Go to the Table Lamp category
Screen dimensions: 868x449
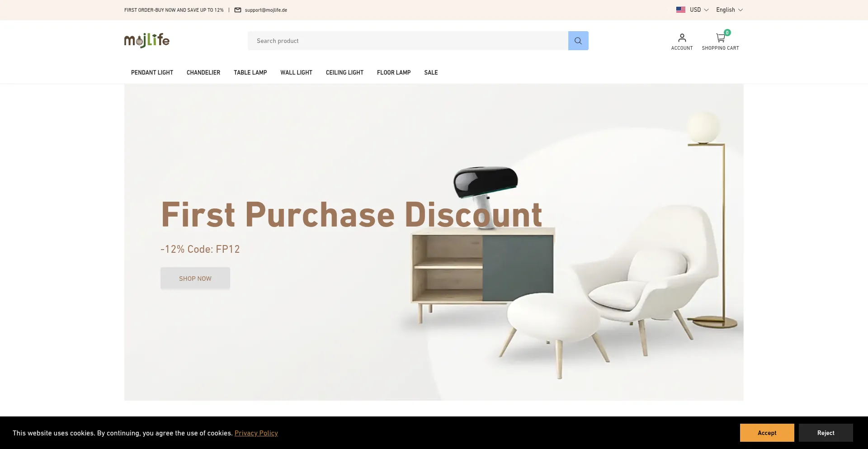(x=250, y=72)
